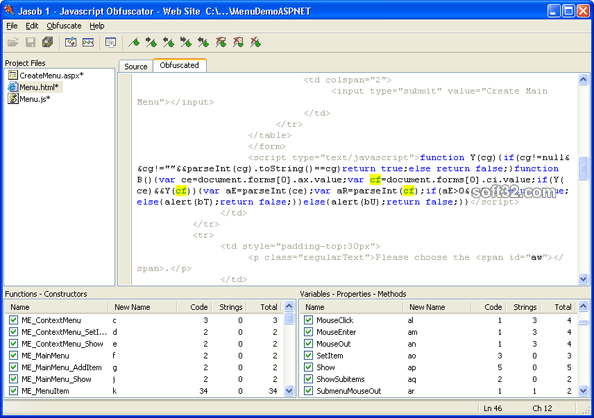This screenshot has height=418, width=594.
Task: Uncheck the ME_ContextMenu function checkbox
Action: (14, 320)
